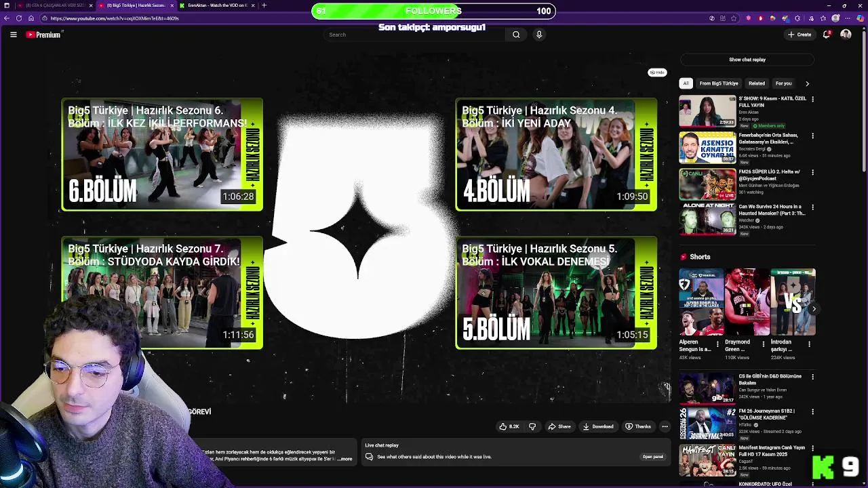
Task: Open a new browser tab
Action: coord(264,5)
